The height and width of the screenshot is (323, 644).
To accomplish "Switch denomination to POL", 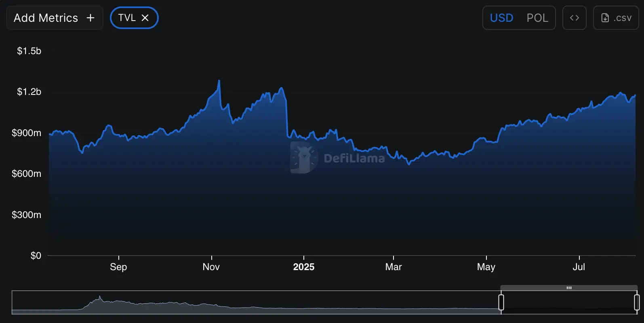I will (537, 18).
